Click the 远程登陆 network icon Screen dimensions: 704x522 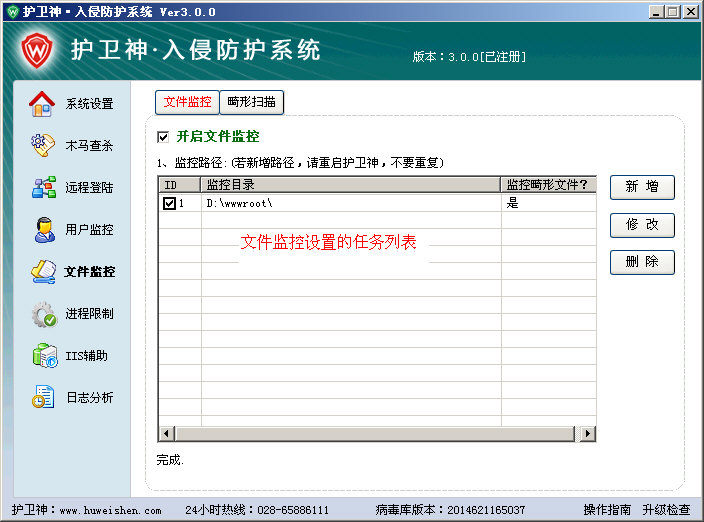44,187
